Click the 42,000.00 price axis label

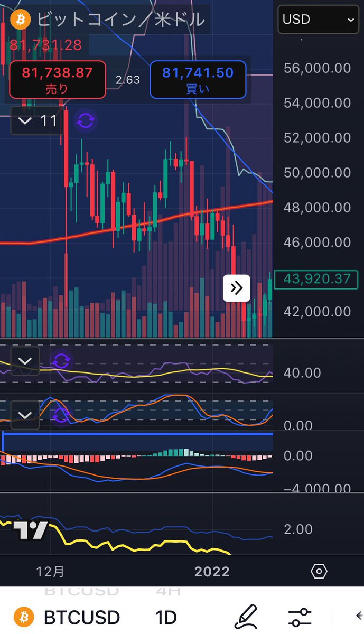pyautogui.click(x=318, y=312)
